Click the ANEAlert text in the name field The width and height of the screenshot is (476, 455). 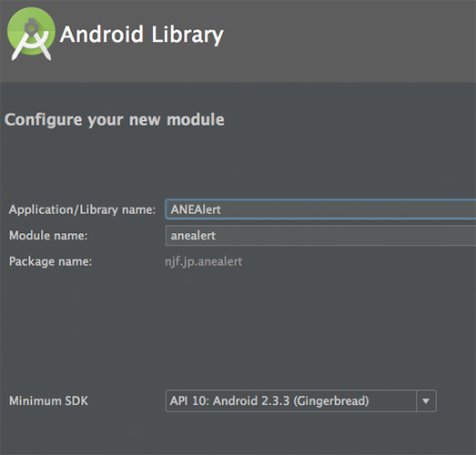(196, 209)
